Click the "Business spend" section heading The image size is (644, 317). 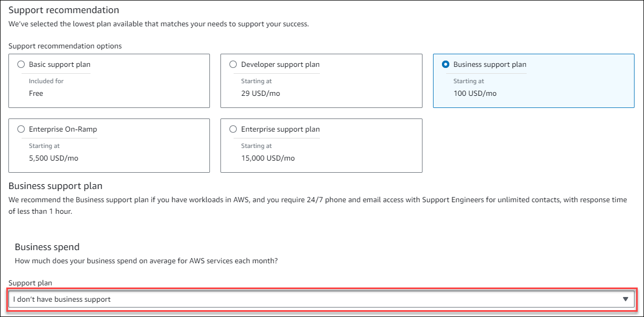coord(47,247)
